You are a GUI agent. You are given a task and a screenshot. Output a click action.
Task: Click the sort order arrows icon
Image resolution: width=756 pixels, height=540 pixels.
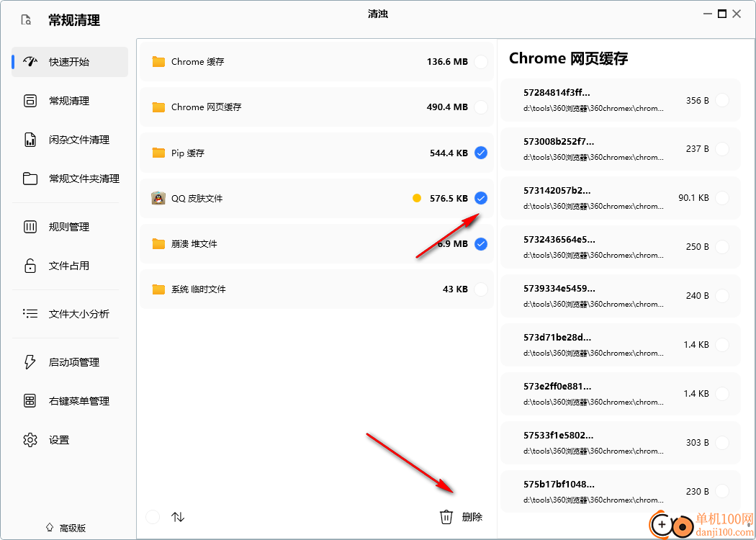178,517
